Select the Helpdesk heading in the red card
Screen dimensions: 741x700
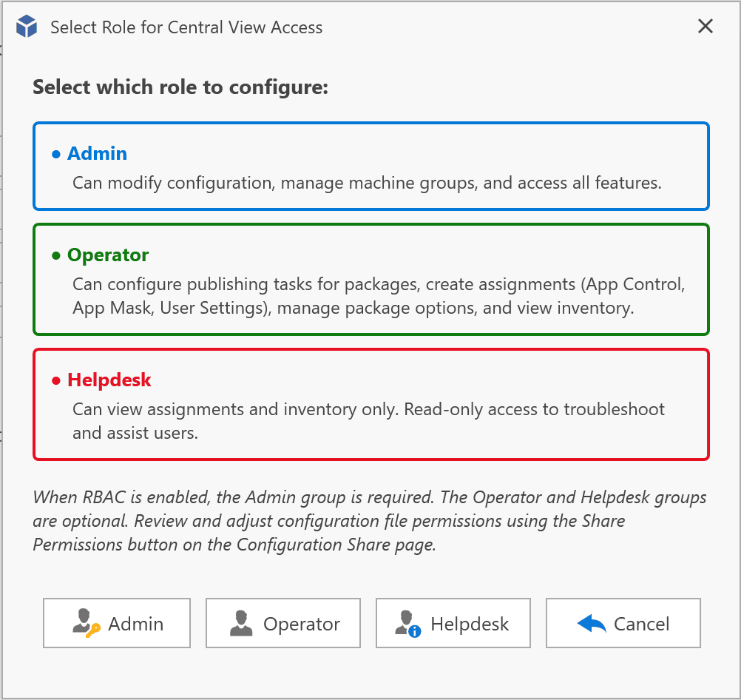tap(109, 380)
